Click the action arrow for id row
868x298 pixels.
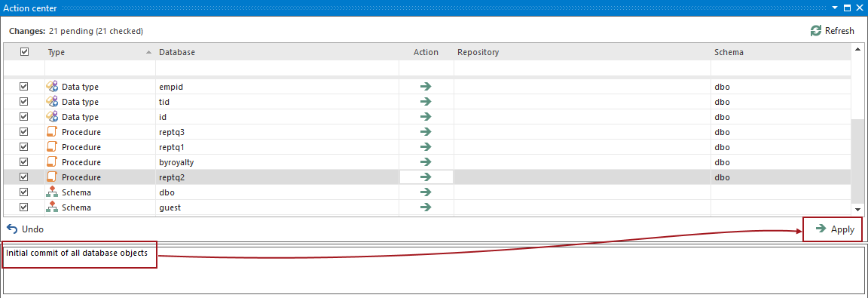[x=426, y=117]
